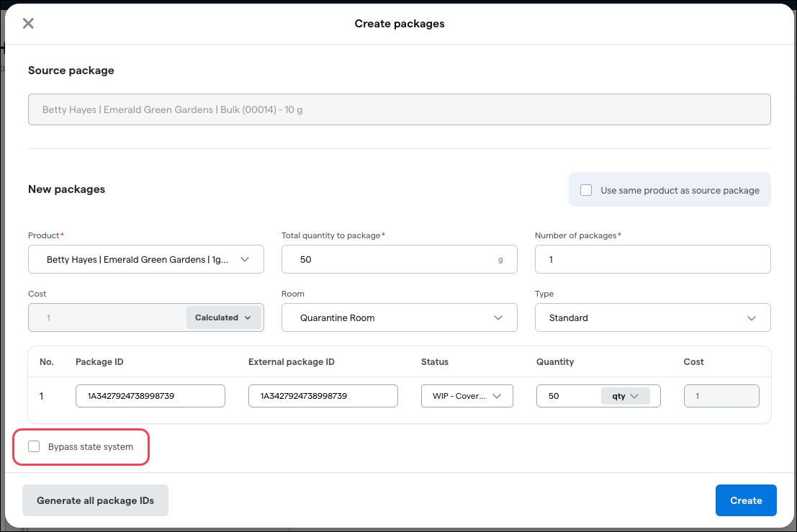
Task: Click the Cost column header in table
Action: [x=693, y=362]
